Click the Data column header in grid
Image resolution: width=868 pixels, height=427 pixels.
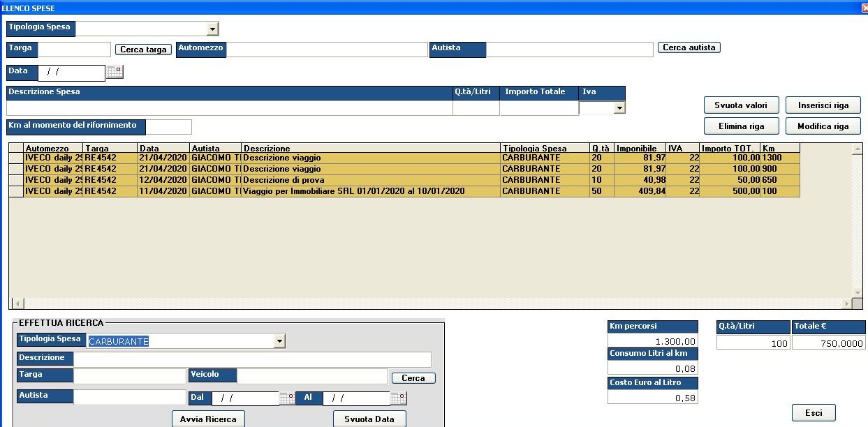tap(164, 149)
